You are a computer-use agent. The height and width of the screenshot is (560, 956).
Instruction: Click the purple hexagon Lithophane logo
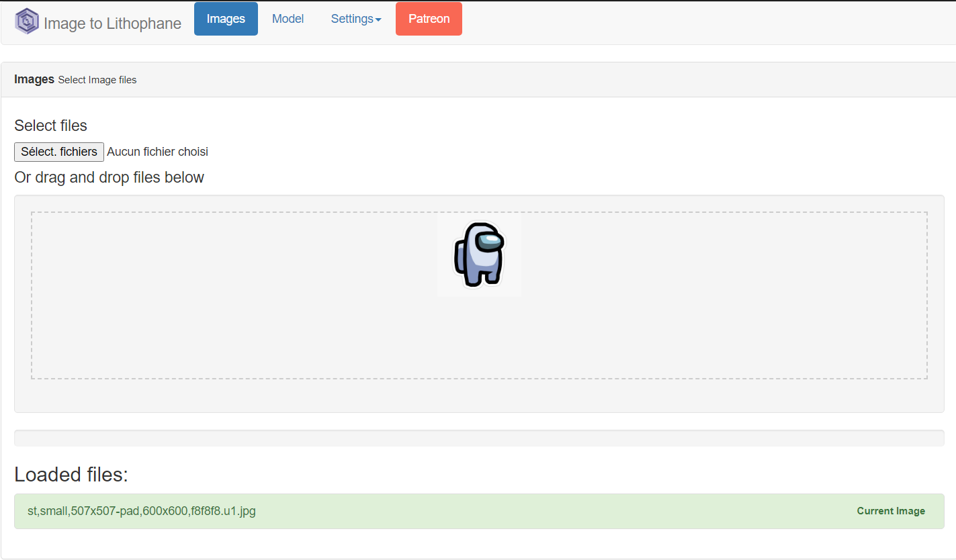click(27, 21)
